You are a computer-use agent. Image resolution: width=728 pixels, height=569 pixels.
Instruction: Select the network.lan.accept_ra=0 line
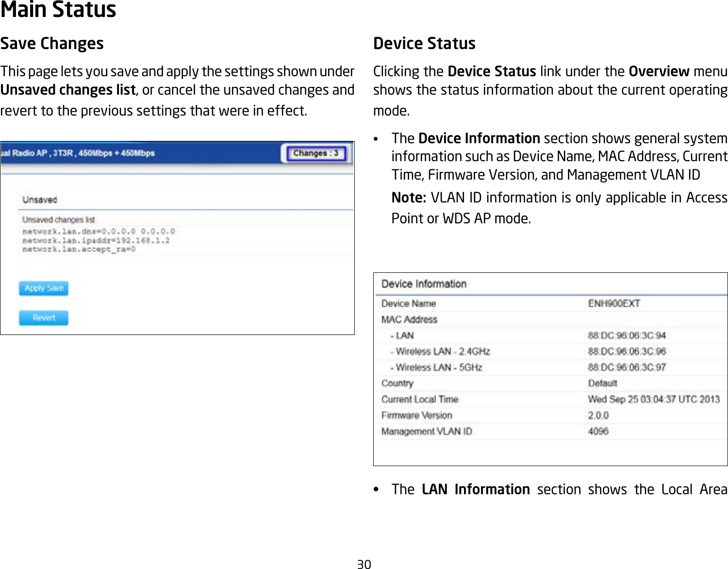coord(79,249)
